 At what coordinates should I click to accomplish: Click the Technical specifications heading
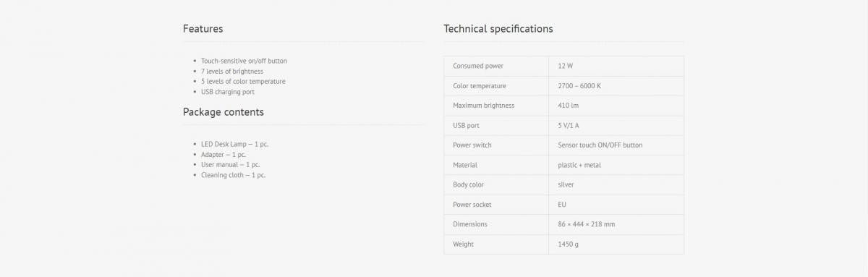coord(498,29)
